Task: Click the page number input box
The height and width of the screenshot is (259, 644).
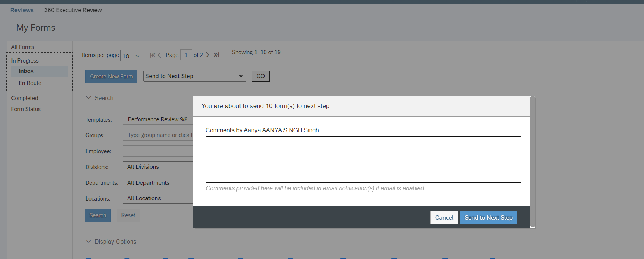Action: click(x=186, y=55)
